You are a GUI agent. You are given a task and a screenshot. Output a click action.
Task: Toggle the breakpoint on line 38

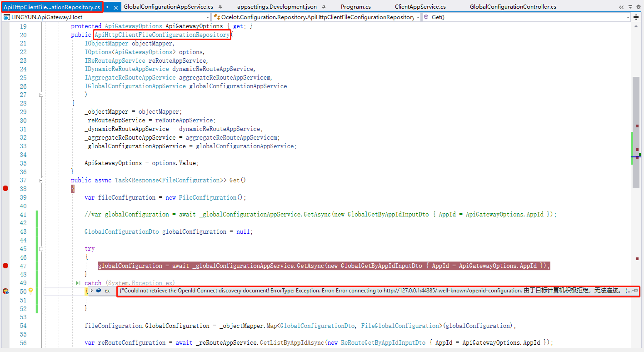click(x=5, y=188)
